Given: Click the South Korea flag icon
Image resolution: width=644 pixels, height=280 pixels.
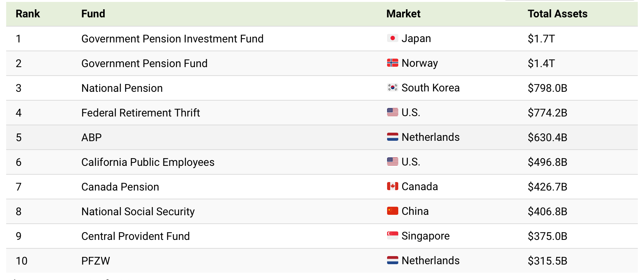Looking at the screenshot, I should point(392,88).
